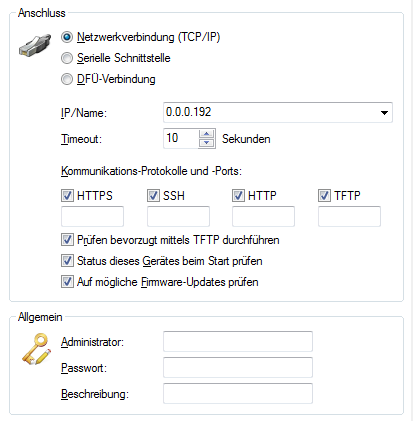Decrease Timeout with the down arrow
The image size is (413, 421).
pyautogui.click(x=207, y=143)
